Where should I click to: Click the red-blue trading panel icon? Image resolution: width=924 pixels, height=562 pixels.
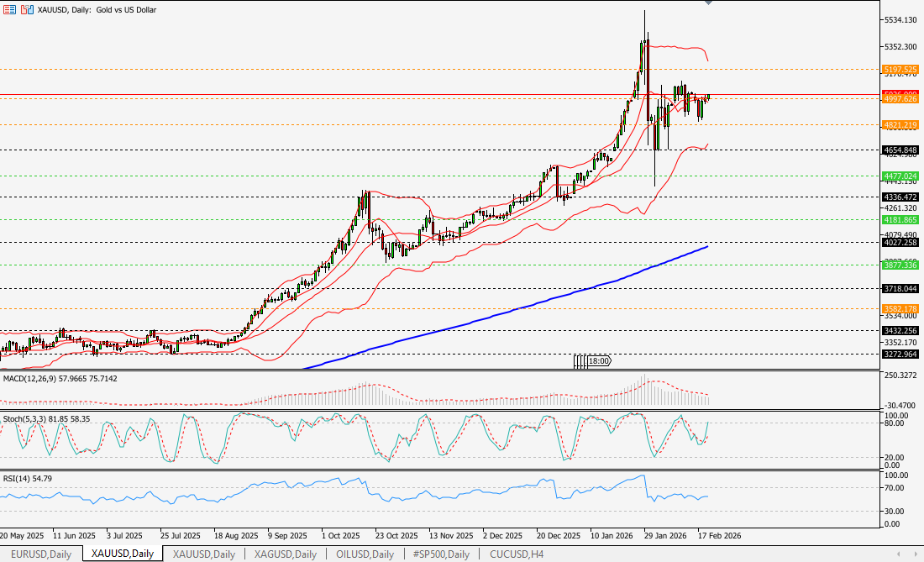(25, 10)
